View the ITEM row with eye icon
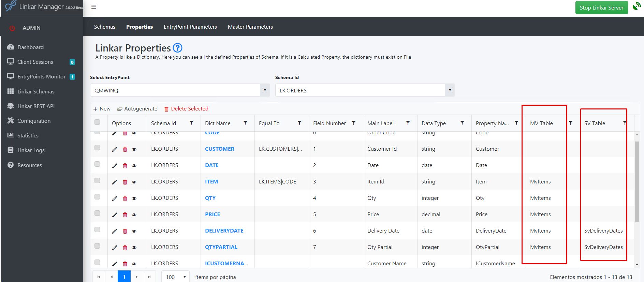The height and width of the screenshot is (282, 644). click(x=134, y=182)
